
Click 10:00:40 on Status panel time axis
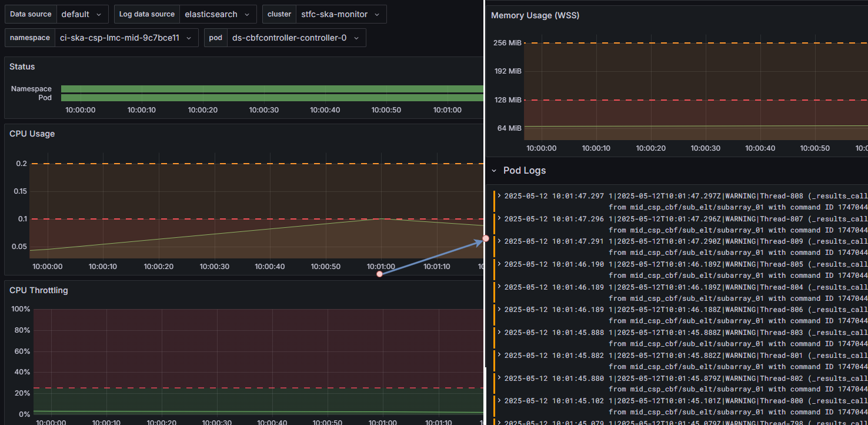tap(325, 110)
